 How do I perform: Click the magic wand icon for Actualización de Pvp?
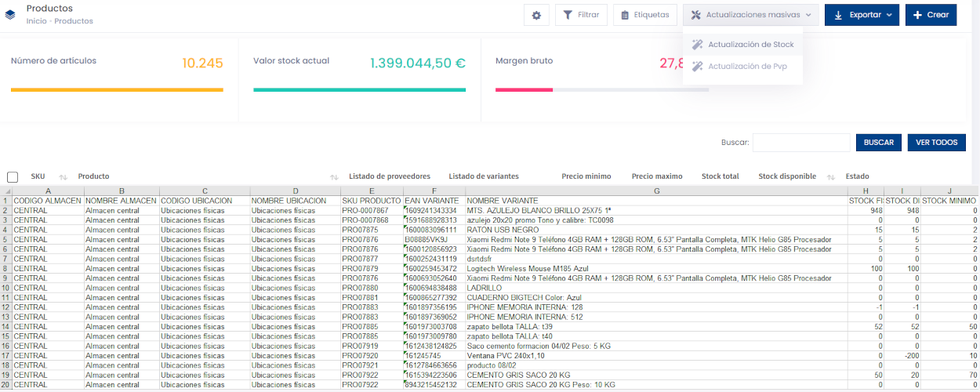(x=697, y=67)
